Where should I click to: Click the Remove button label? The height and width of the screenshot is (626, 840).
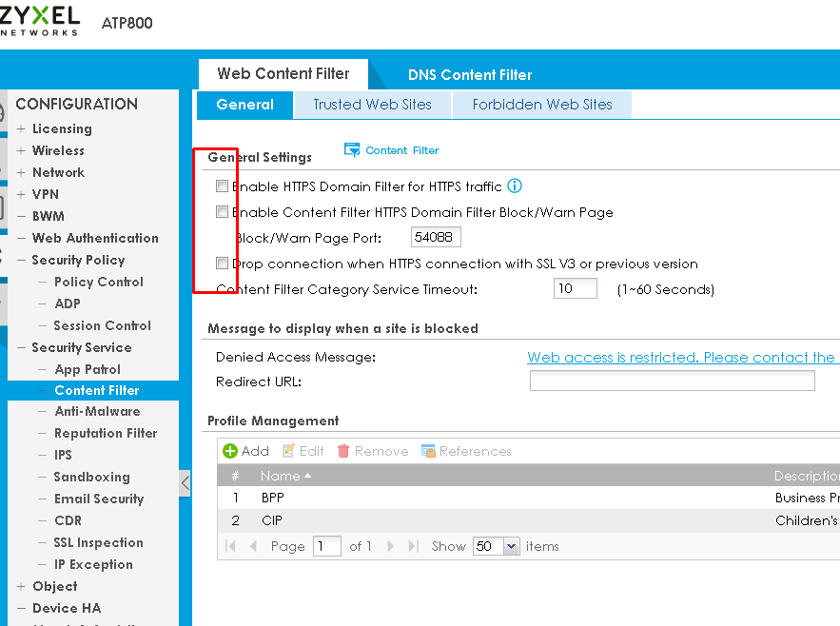[381, 451]
